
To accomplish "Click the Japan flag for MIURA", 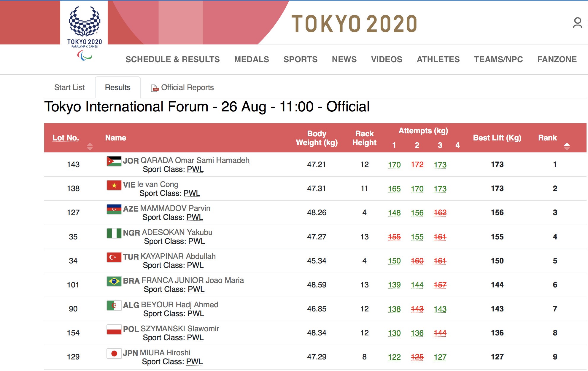I will [114, 354].
